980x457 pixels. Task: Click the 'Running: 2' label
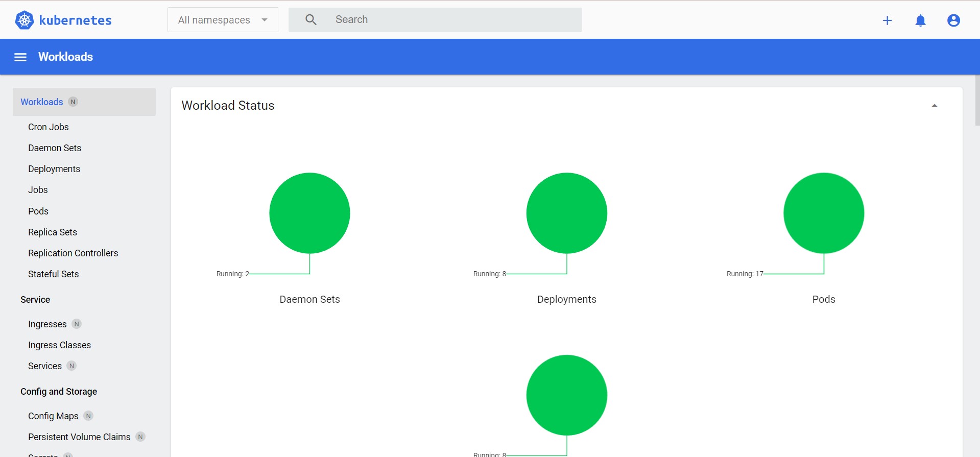coord(233,274)
